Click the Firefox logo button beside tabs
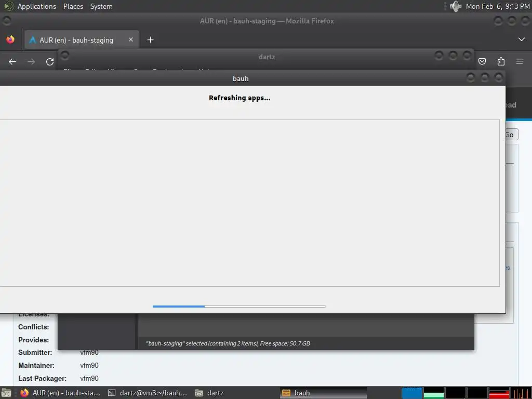This screenshot has width=532, height=399. click(x=10, y=39)
